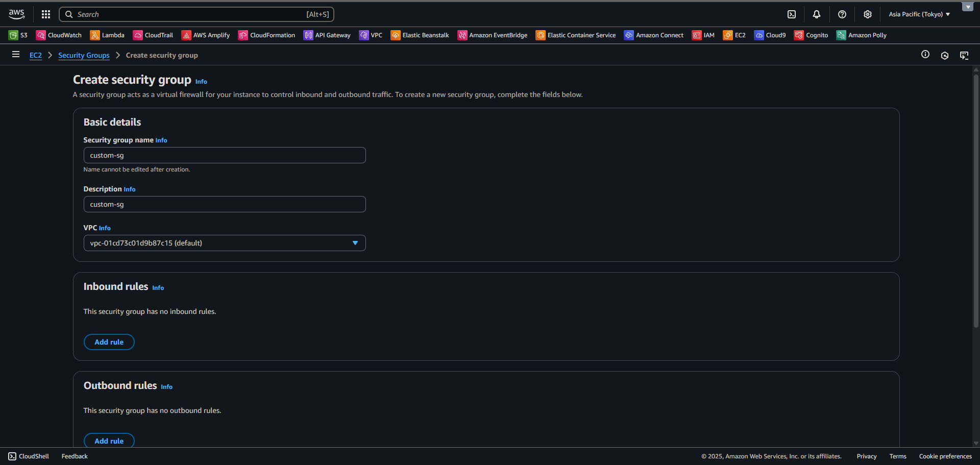Open Terms link in footer
Image resolution: width=980 pixels, height=465 pixels.
tap(898, 456)
